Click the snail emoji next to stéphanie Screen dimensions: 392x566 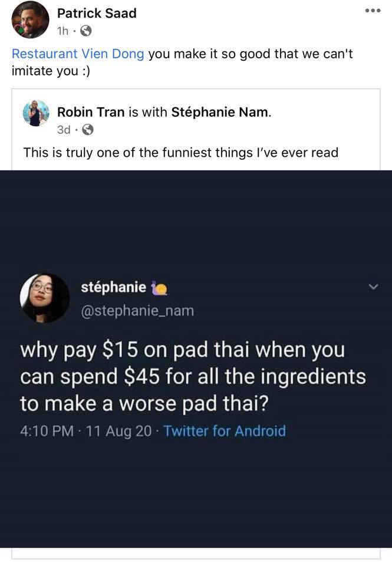click(159, 288)
